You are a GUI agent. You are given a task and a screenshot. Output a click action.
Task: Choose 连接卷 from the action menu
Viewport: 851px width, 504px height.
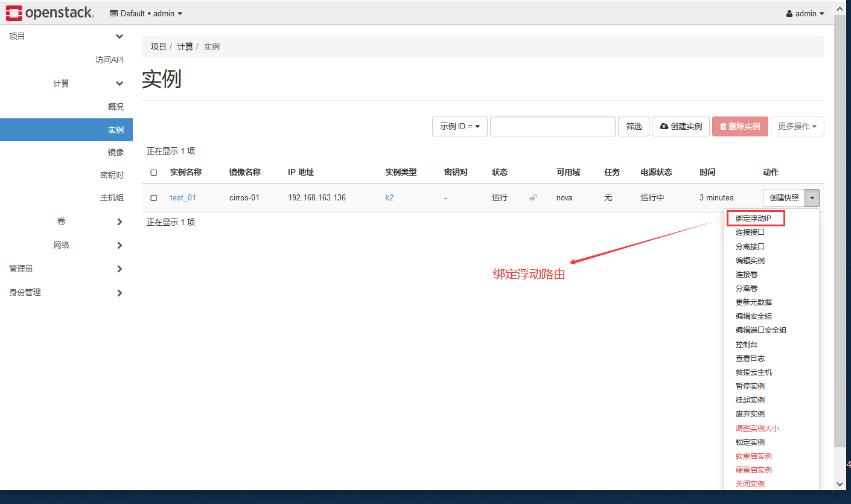click(x=747, y=274)
